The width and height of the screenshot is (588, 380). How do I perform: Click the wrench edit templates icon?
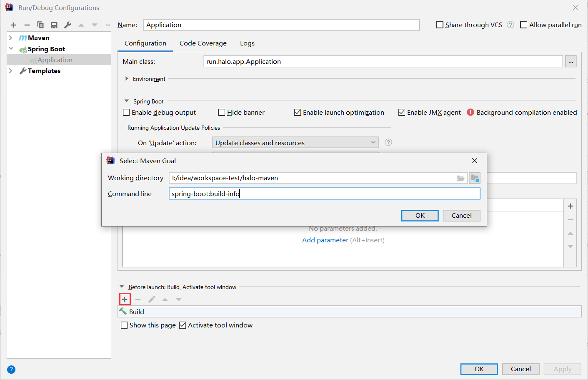coord(68,25)
